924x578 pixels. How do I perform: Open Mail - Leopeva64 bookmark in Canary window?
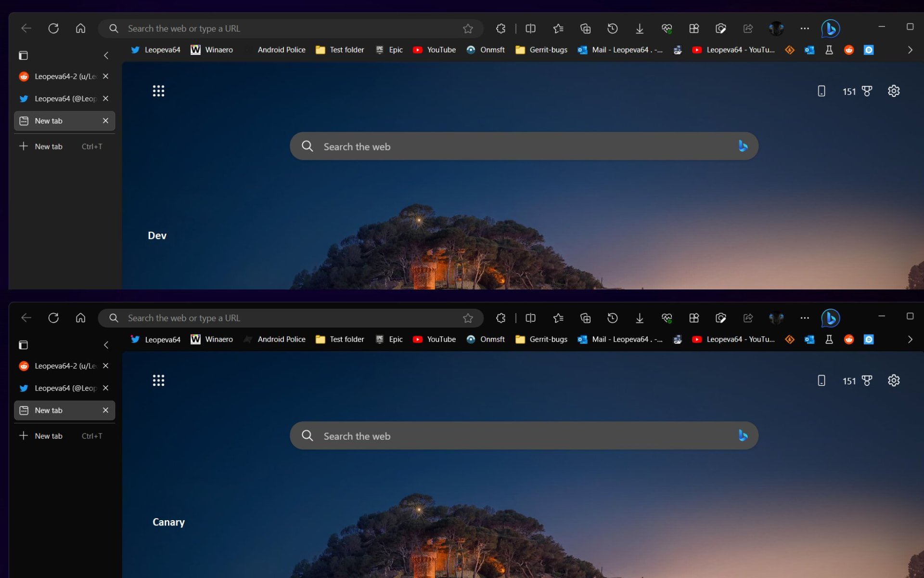point(620,339)
